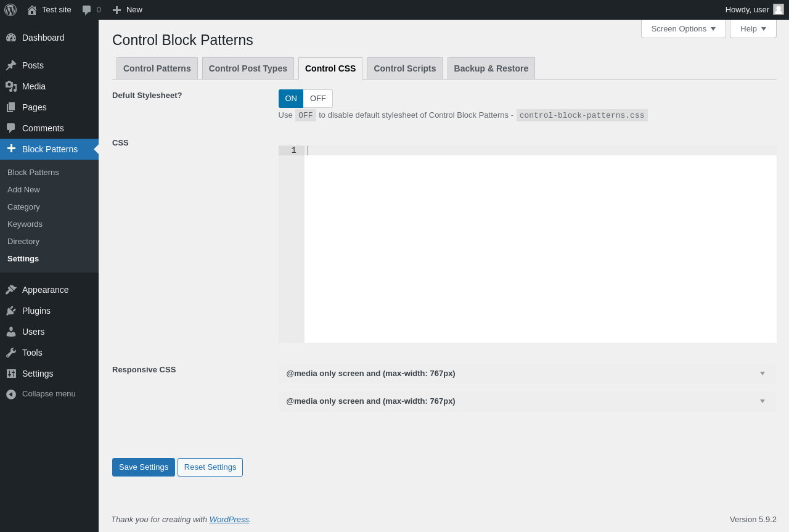Open the comments bubble in admin bar
The height and width of the screenshot is (532, 789).
(87, 10)
